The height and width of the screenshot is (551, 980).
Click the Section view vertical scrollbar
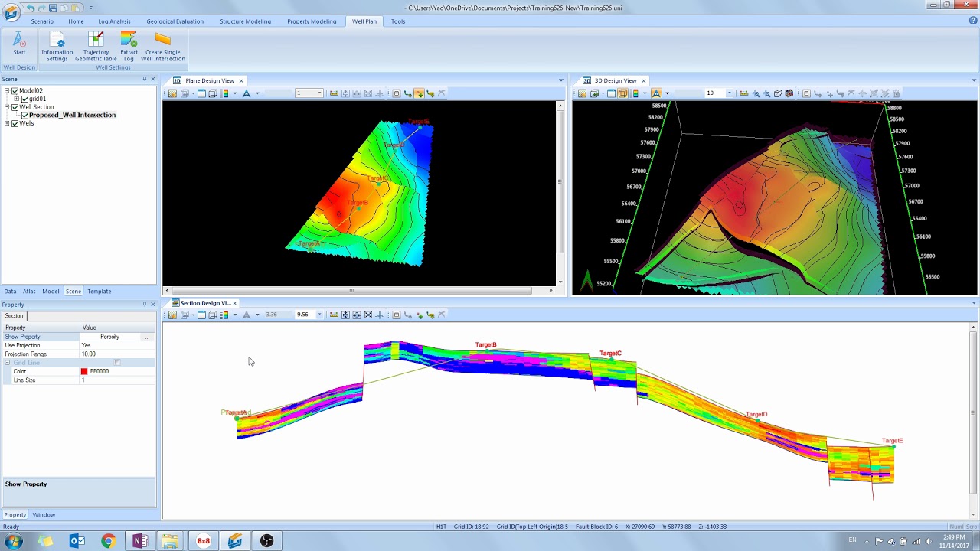point(974,413)
